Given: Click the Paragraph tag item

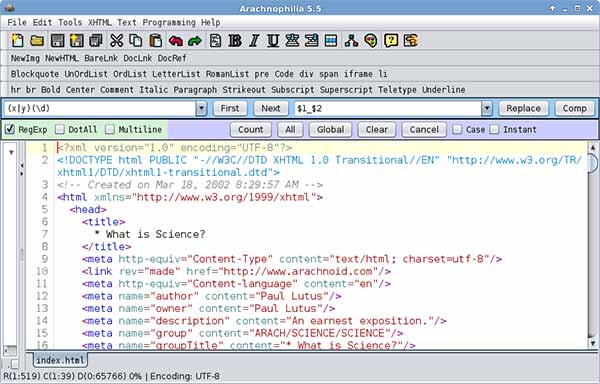Looking at the screenshot, I should pyautogui.click(x=195, y=90).
